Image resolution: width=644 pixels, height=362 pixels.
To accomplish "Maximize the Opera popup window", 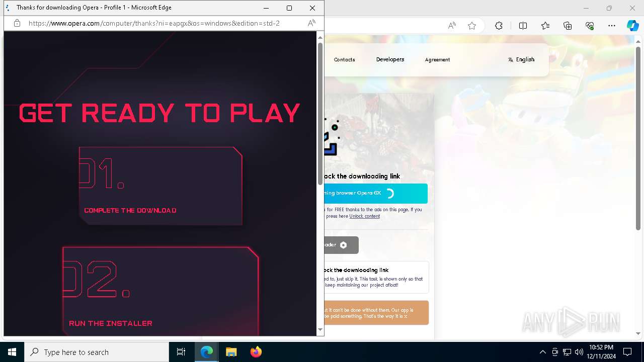I will pyautogui.click(x=289, y=8).
